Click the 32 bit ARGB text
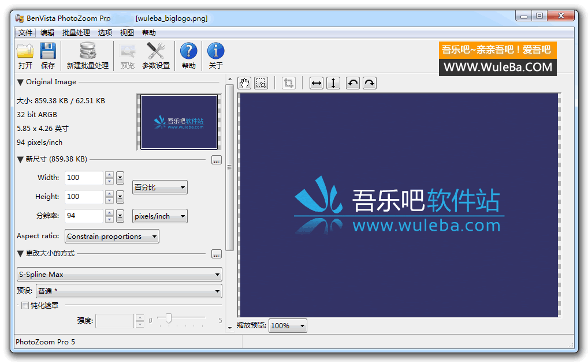Image resolution: width=588 pixels, height=364 pixels. (x=37, y=115)
